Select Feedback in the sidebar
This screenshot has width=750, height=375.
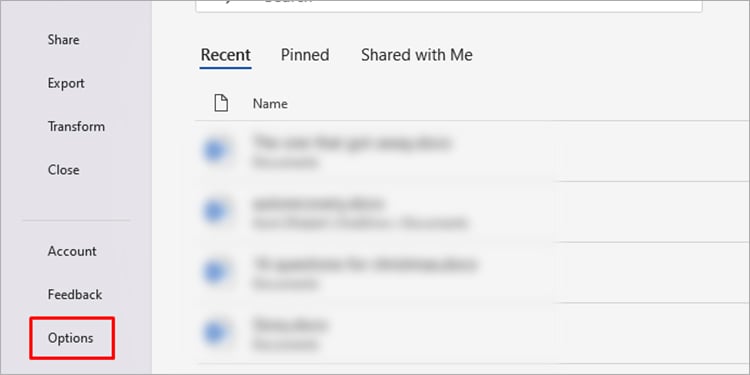click(x=75, y=295)
